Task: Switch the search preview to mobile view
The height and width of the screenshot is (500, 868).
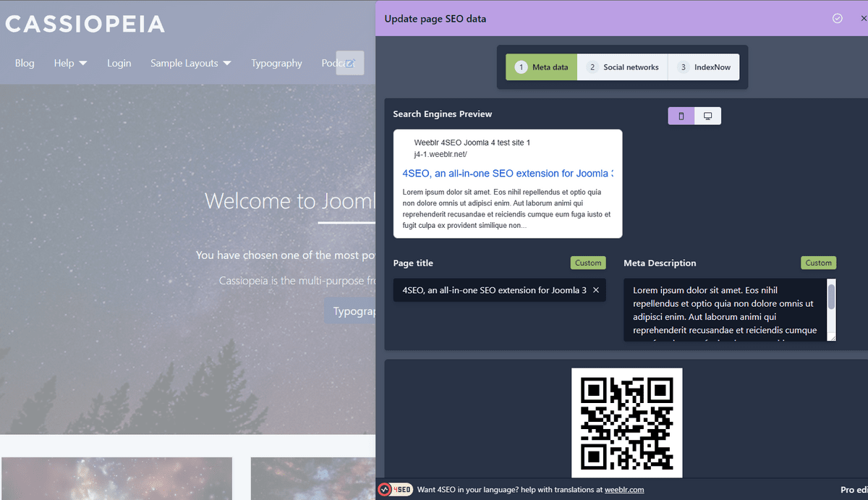Action: (x=681, y=116)
